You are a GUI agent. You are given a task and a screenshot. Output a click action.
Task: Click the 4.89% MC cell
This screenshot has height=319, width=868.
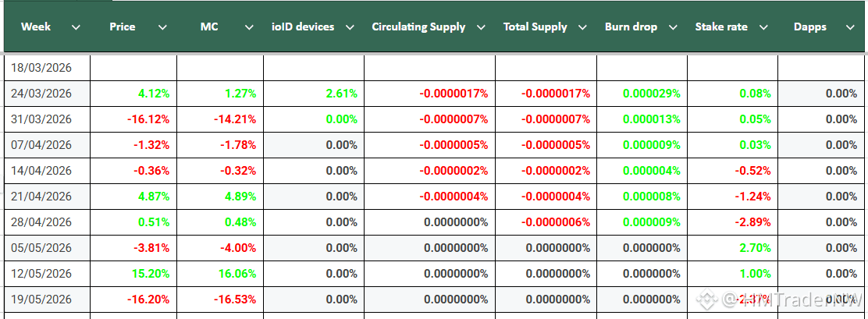220,197
